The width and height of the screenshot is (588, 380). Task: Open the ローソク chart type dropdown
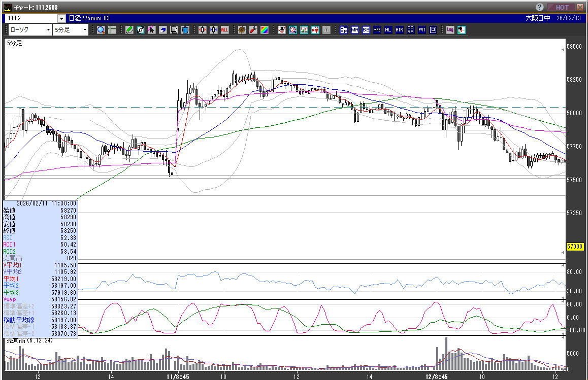pos(48,30)
